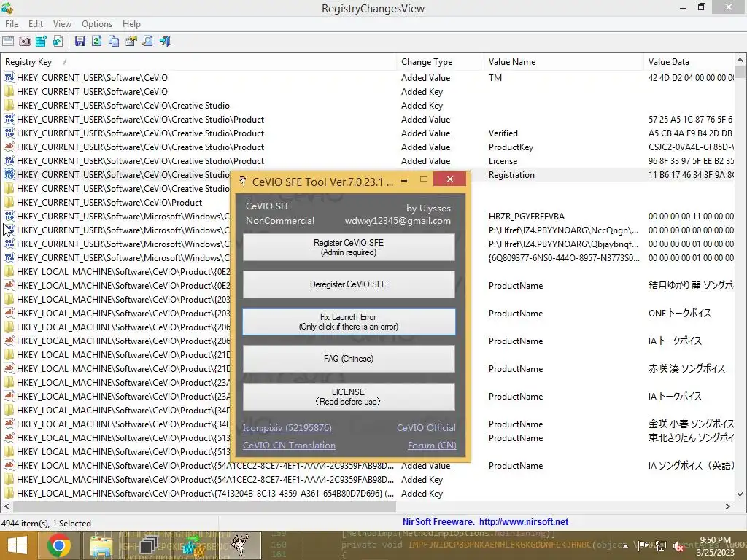This screenshot has width=747, height=560.
Task: Open the File menu
Action: click(12, 24)
